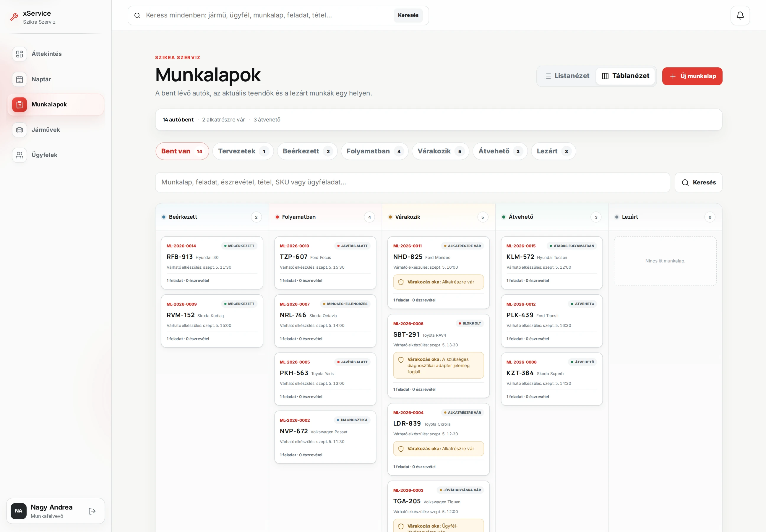Create a new work order with Új munkalap
This screenshot has height=532, width=766.
[x=692, y=76]
